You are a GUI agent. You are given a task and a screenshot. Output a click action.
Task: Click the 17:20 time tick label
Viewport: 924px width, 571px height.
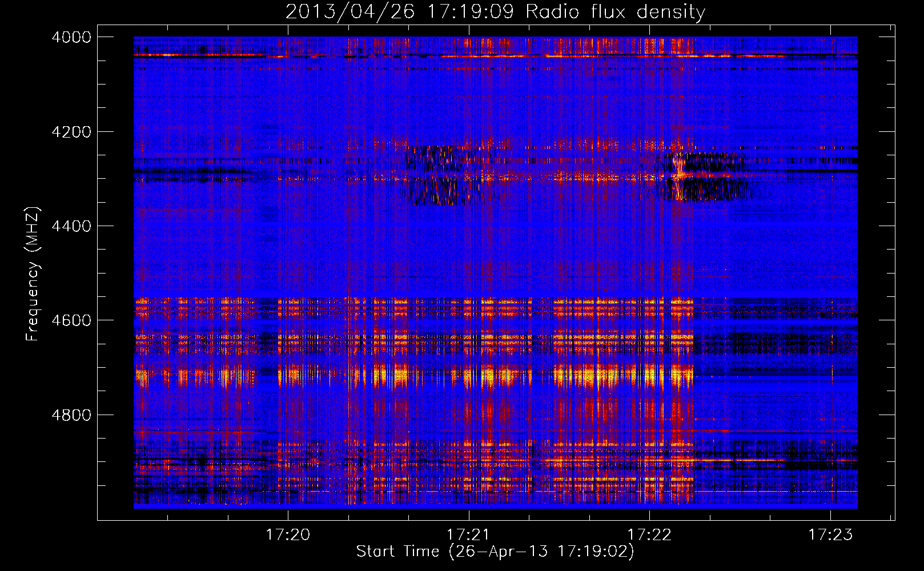288,534
